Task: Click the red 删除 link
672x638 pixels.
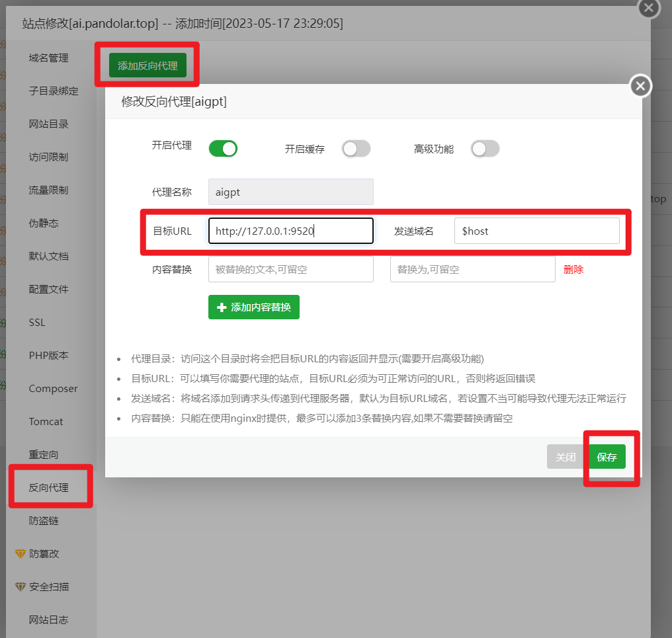Action: coord(573,270)
